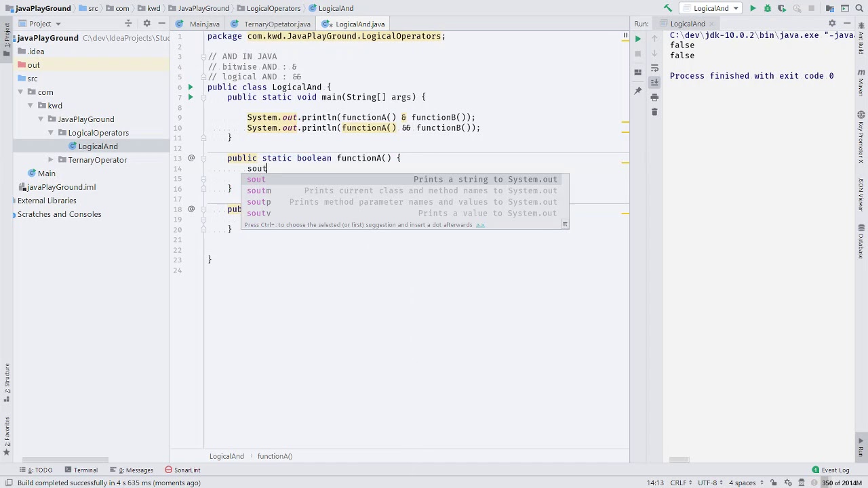This screenshot has height=488, width=868.
Task: Select the soutm suggestion
Action: tap(405, 191)
